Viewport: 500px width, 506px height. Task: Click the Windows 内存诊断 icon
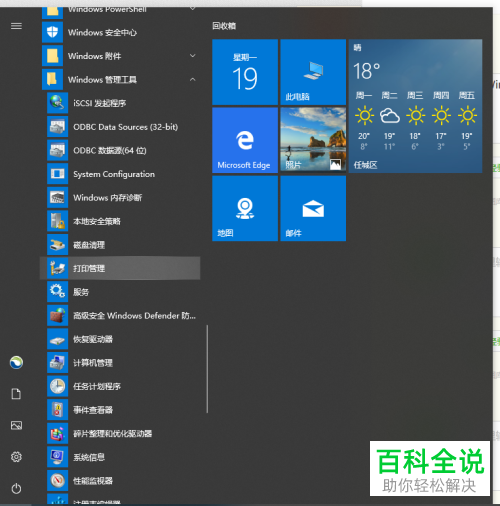pyautogui.click(x=58, y=198)
